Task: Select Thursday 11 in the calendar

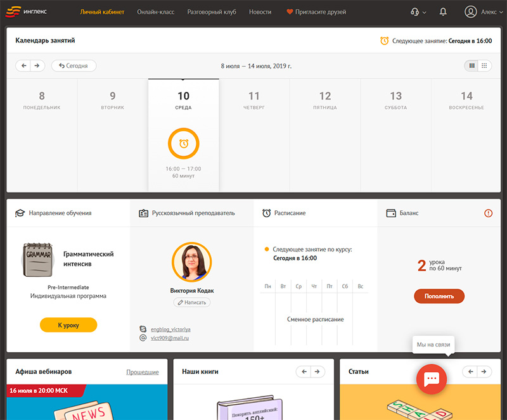Action: point(254,100)
